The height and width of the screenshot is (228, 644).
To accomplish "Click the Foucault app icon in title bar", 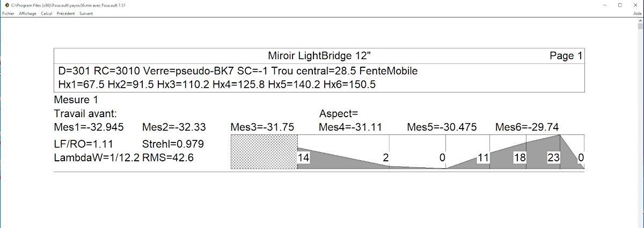I will tap(5, 5).
